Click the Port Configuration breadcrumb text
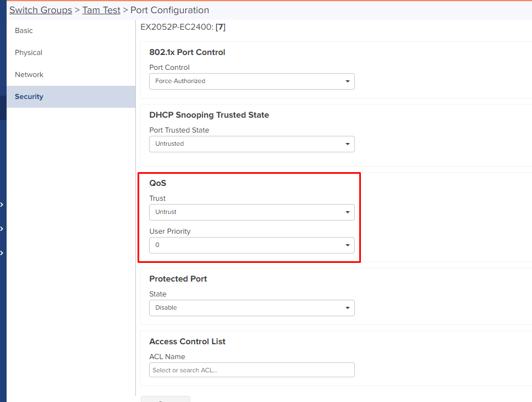The image size is (532, 402). (x=169, y=10)
